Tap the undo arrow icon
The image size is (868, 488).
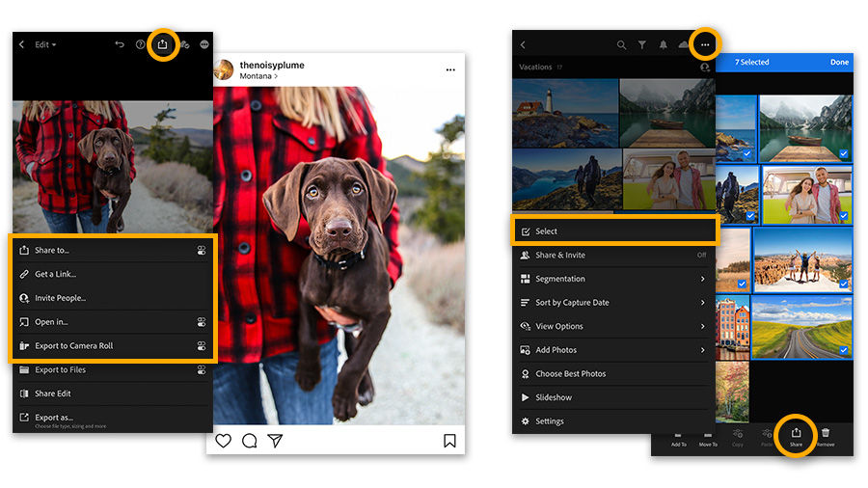[120, 44]
